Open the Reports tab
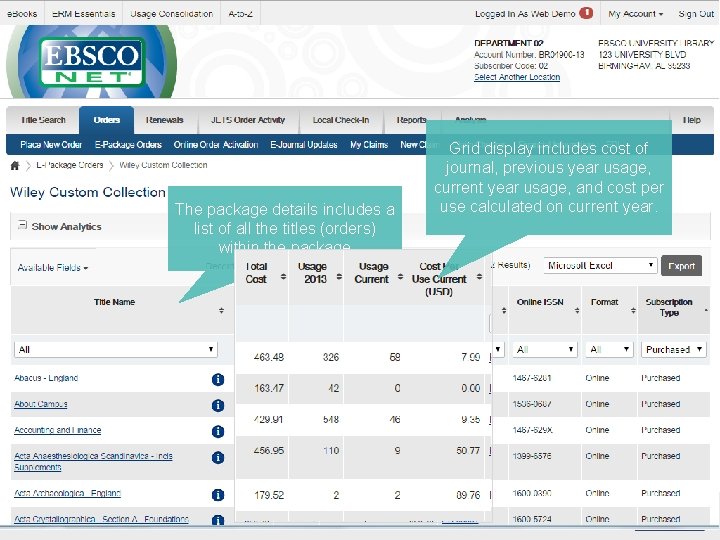 [411, 120]
